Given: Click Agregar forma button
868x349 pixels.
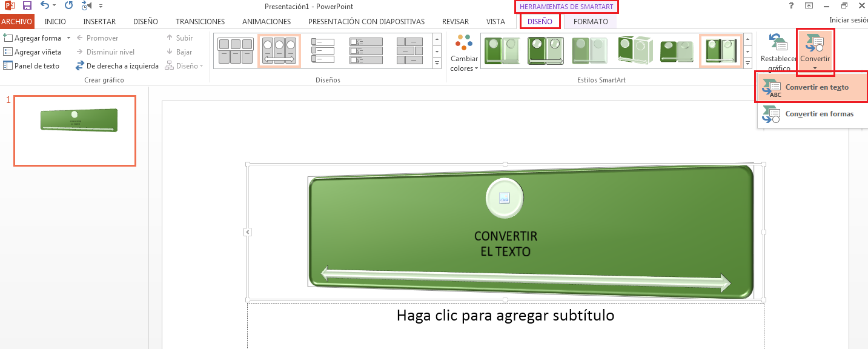Looking at the screenshot, I should 33,38.
